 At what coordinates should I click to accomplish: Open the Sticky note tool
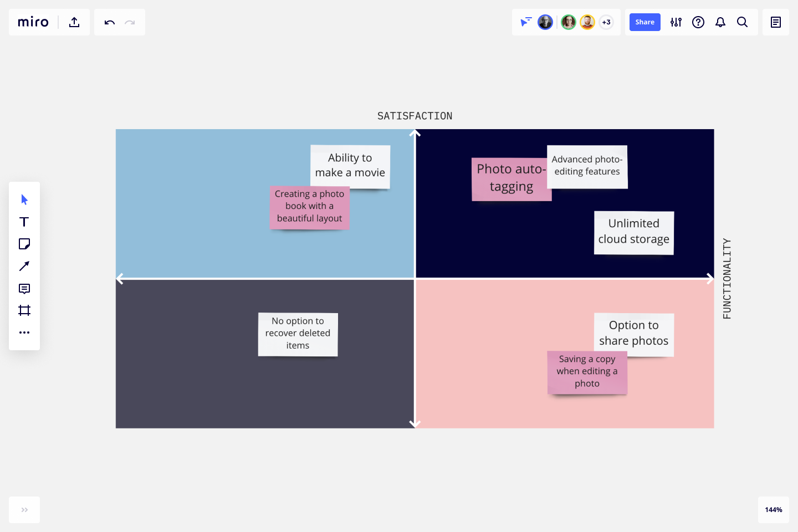click(24, 244)
